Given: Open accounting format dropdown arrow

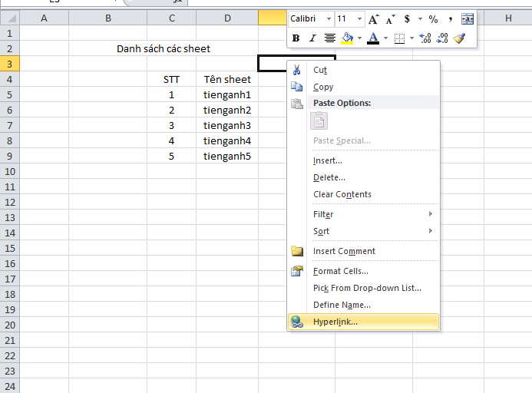Looking at the screenshot, I should [420, 19].
